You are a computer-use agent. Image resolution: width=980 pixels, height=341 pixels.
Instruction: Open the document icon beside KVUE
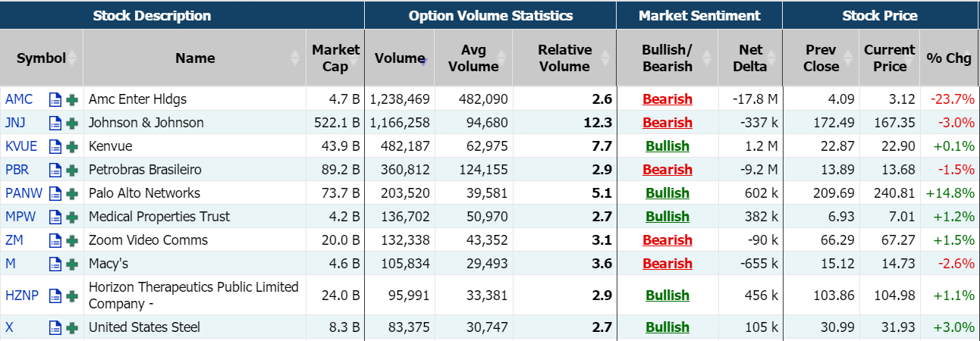pos(55,146)
